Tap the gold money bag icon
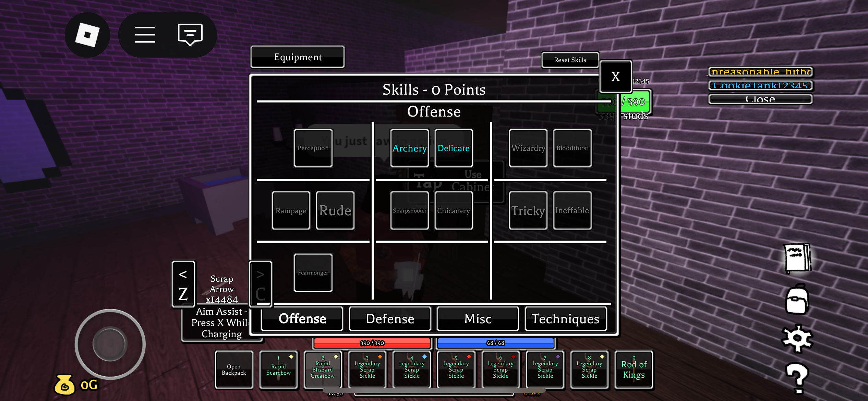868x401 pixels. pyautogui.click(x=64, y=385)
